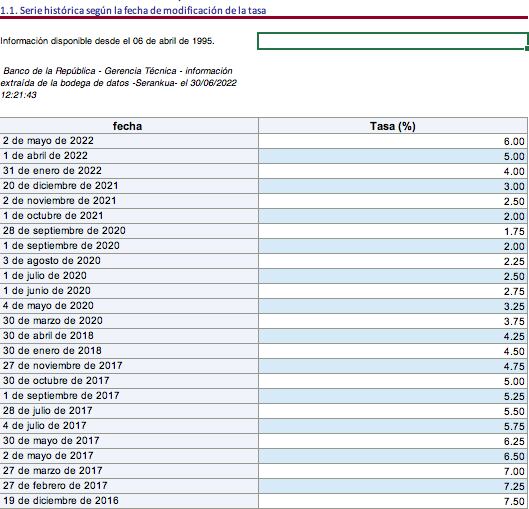
Task: Click the 'Tasa (%)' column header
Action: pos(393,126)
